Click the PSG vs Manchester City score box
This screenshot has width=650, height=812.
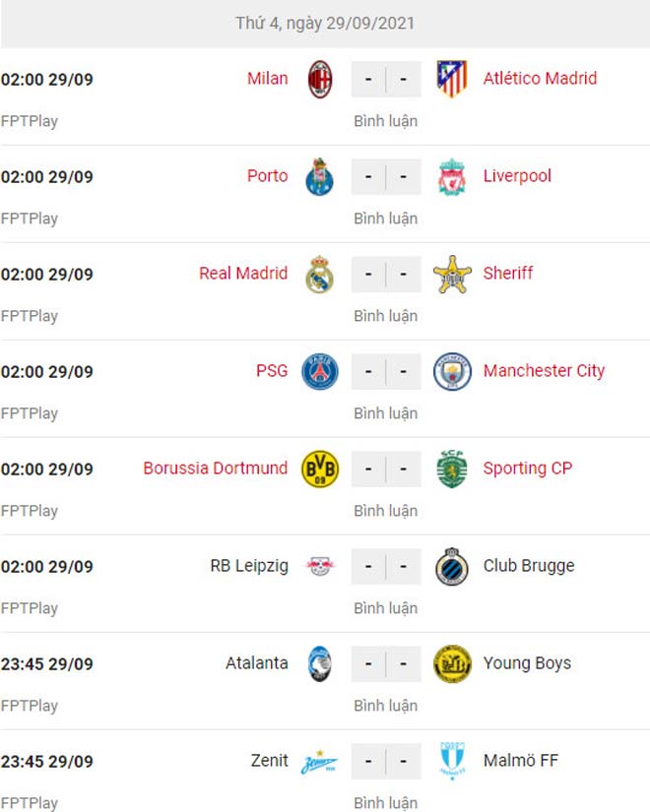(x=386, y=371)
